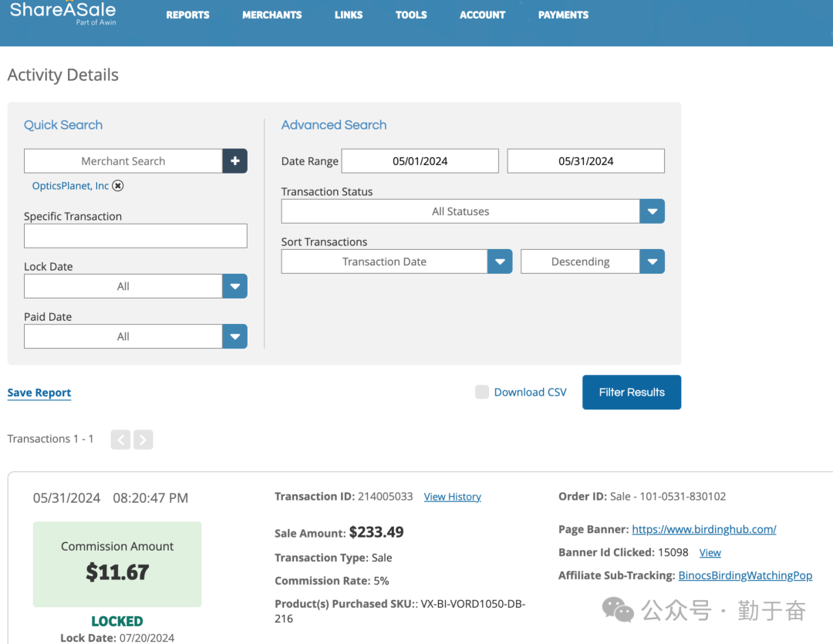Image resolution: width=833 pixels, height=644 pixels.
Task: Expand the Transaction Date sort dropdown
Action: coord(500,261)
